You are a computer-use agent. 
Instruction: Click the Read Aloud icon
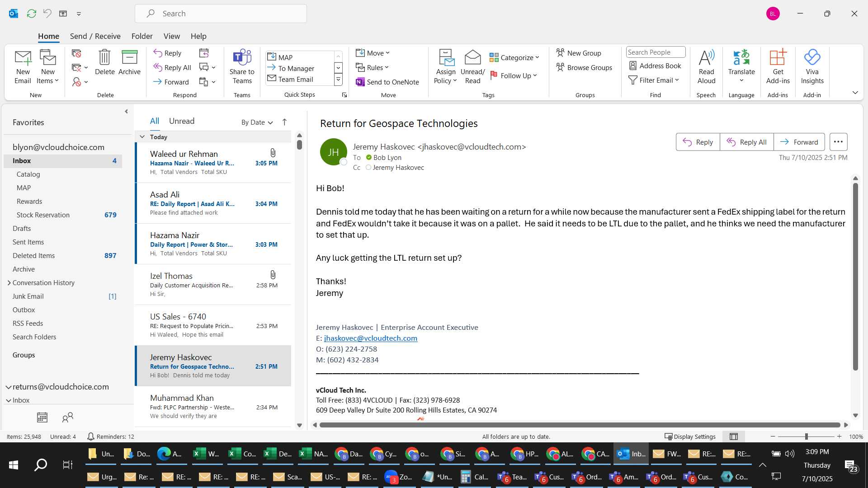706,67
